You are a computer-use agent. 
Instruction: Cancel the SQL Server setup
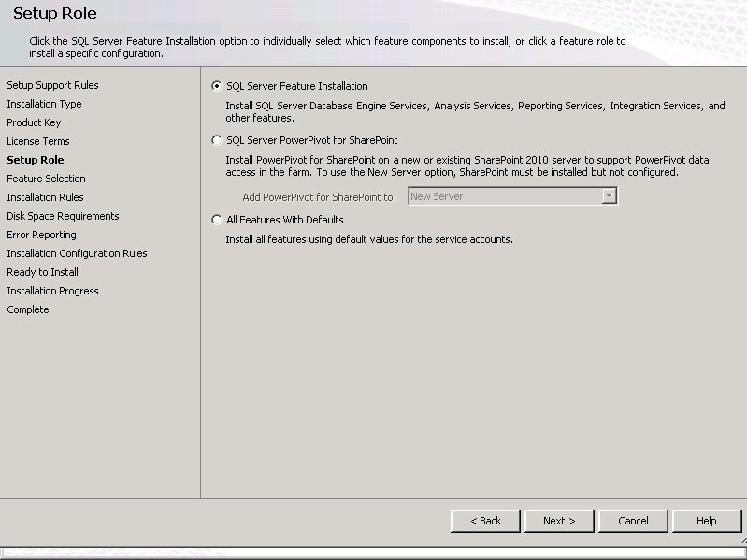point(633,521)
